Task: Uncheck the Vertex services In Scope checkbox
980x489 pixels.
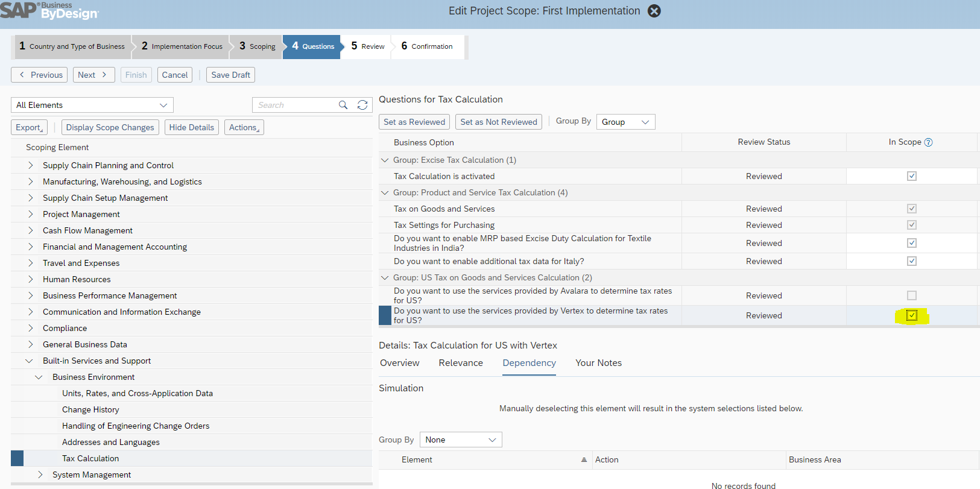Action: click(911, 315)
